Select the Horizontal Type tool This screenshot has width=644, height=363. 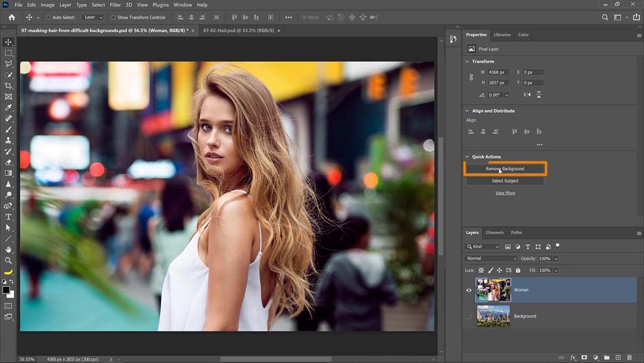pyautogui.click(x=8, y=217)
